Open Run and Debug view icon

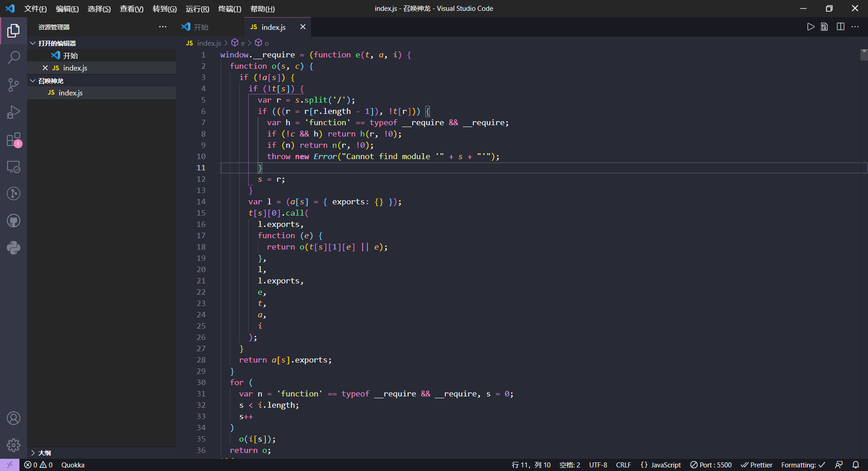click(x=14, y=112)
